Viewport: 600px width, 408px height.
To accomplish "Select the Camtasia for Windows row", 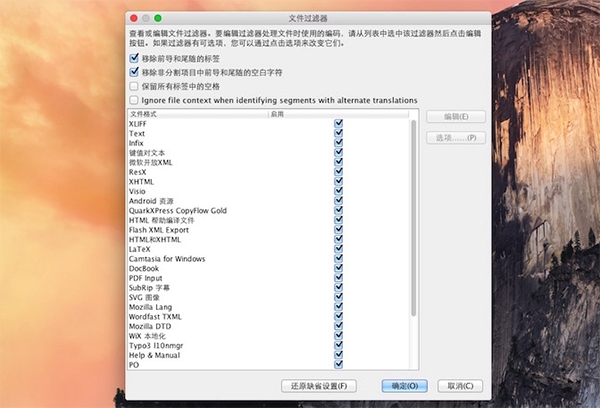I will coord(269,258).
